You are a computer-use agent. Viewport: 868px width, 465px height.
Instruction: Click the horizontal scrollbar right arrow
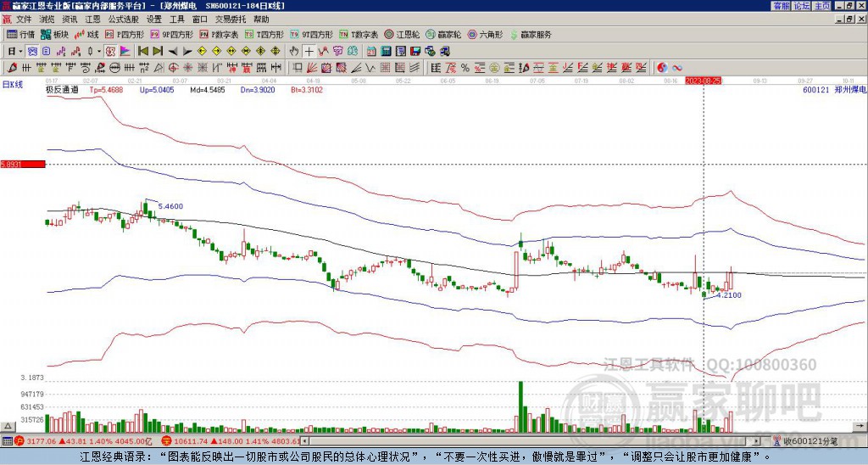coord(757,441)
